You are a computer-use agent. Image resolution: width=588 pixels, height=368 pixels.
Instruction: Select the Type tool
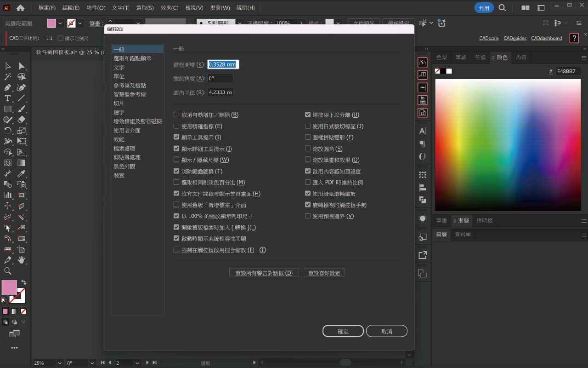click(x=8, y=98)
